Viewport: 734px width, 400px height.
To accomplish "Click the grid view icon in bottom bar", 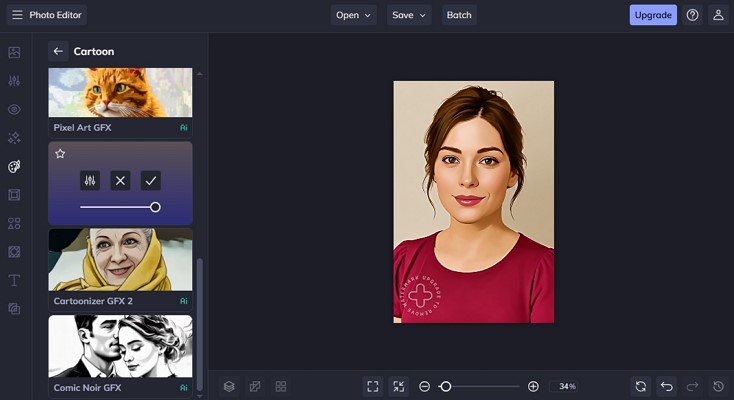I will (281, 386).
